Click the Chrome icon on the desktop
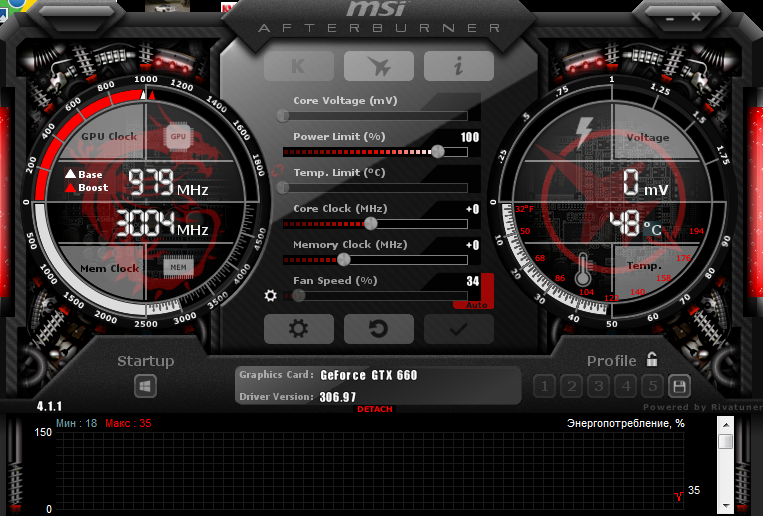Viewport: 763px width, 516px height. point(17,5)
